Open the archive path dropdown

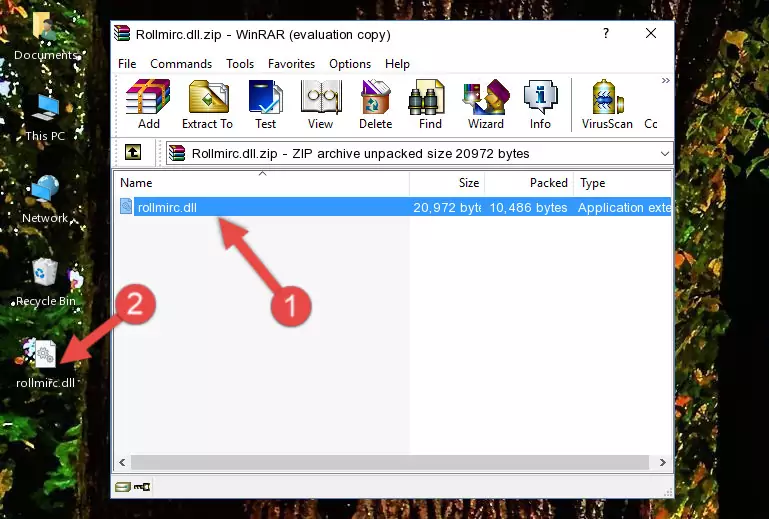665,154
